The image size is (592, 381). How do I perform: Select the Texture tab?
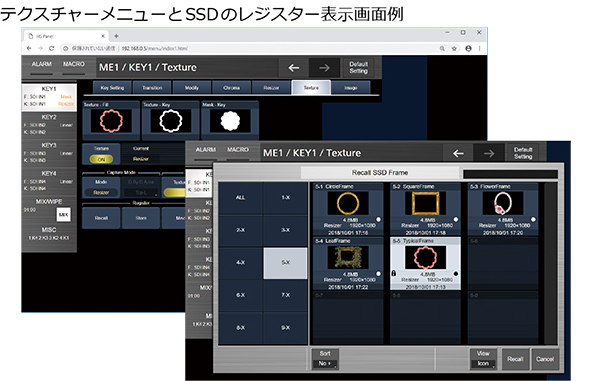(x=311, y=88)
